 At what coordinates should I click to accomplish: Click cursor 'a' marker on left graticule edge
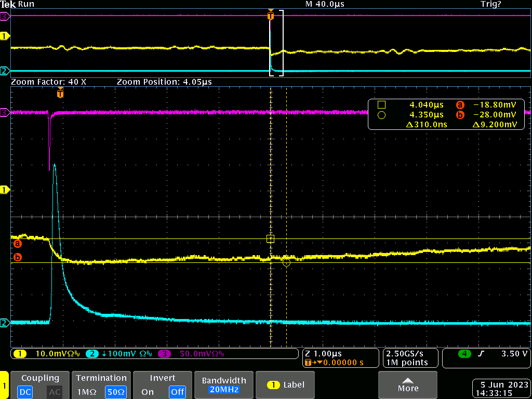pos(17,243)
